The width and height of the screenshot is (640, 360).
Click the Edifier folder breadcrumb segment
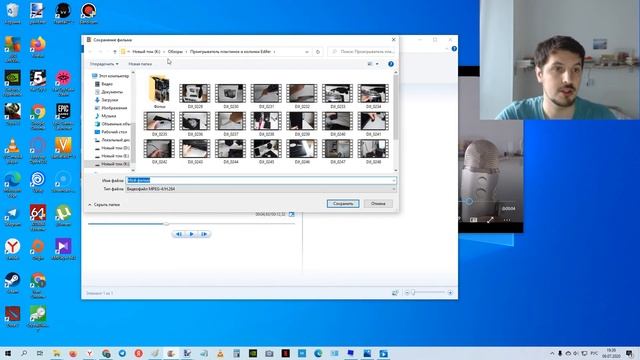(x=230, y=52)
